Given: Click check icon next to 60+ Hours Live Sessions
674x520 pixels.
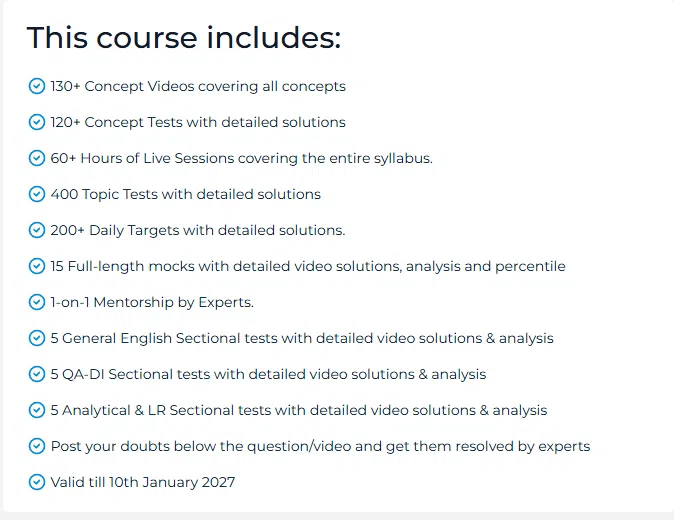Looking at the screenshot, I should coord(37,158).
